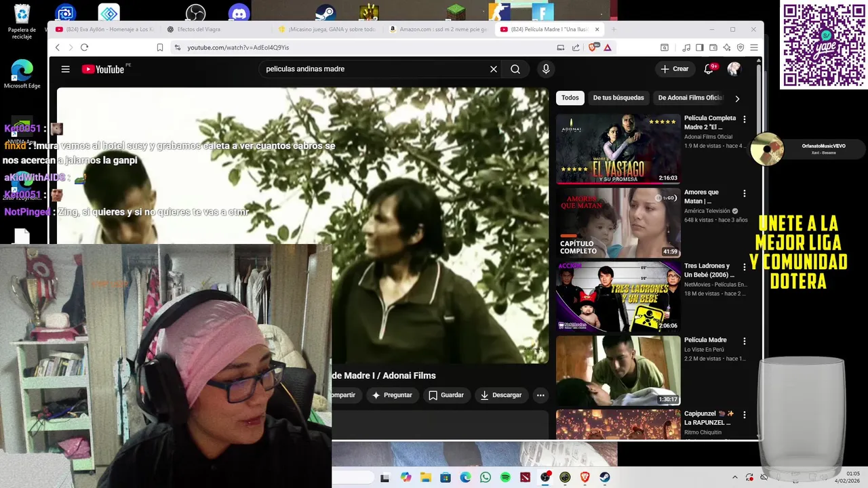Show more filter chips with right arrow

coord(737,98)
